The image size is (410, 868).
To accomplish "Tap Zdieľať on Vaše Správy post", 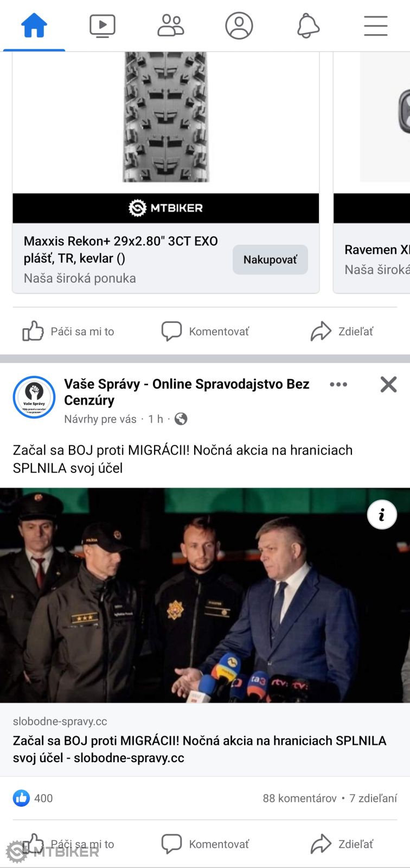I will (x=342, y=844).
